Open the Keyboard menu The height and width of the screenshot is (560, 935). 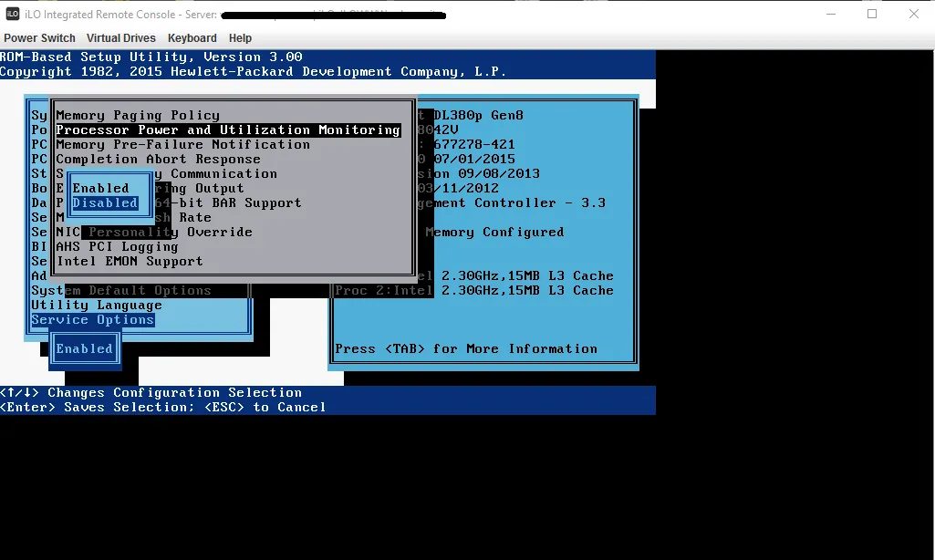[192, 37]
